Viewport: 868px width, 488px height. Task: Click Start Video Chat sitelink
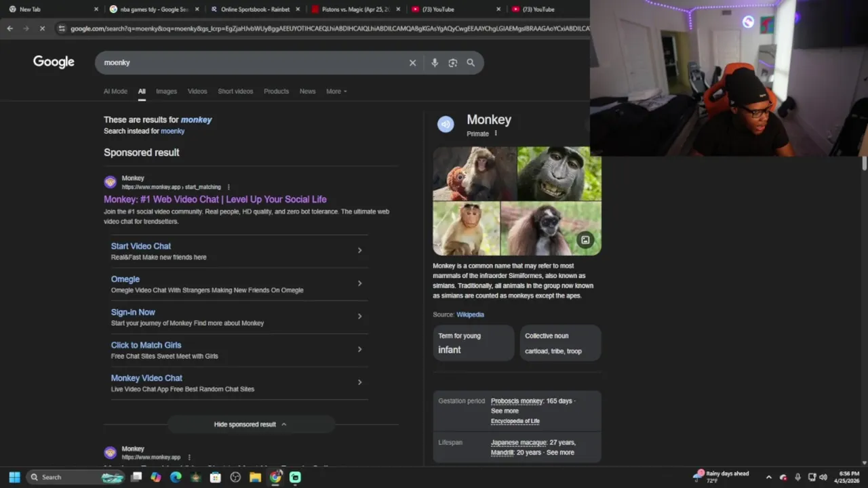click(x=141, y=246)
